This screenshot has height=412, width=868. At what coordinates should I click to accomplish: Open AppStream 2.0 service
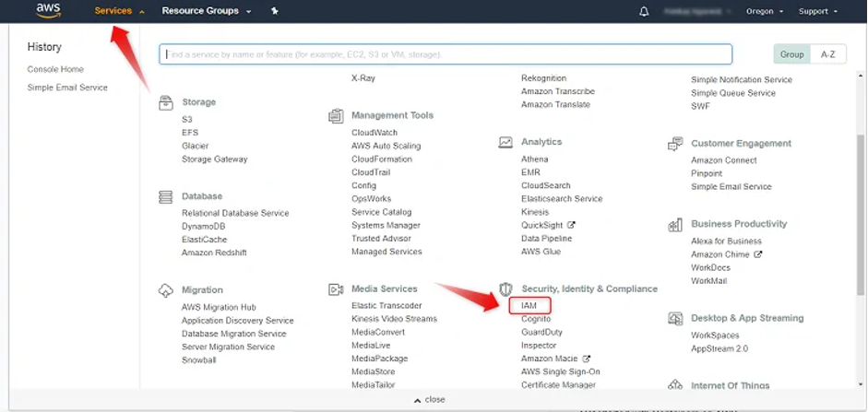click(719, 349)
